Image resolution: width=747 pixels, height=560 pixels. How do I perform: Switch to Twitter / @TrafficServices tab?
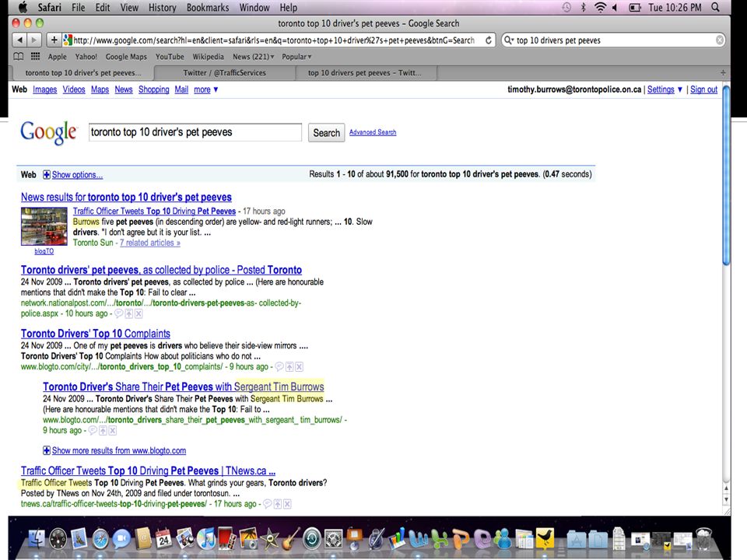click(224, 73)
